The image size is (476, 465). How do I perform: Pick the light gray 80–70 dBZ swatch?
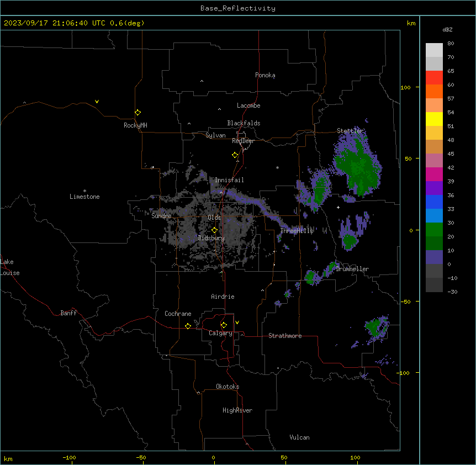[434, 50]
